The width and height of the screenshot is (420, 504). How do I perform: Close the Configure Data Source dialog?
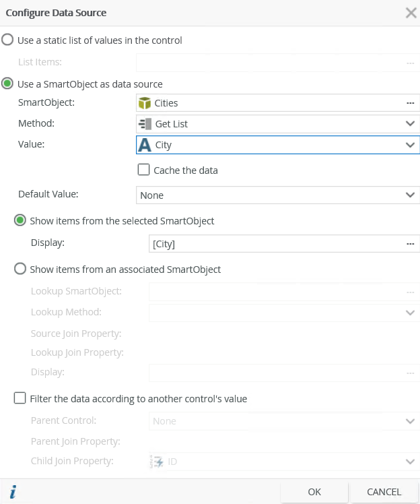[410, 13]
